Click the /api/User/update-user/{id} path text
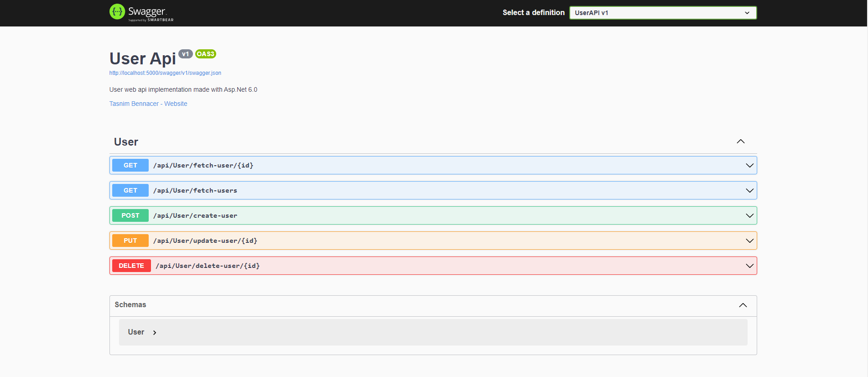The width and height of the screenshot is (868, 377). [205, 241]
